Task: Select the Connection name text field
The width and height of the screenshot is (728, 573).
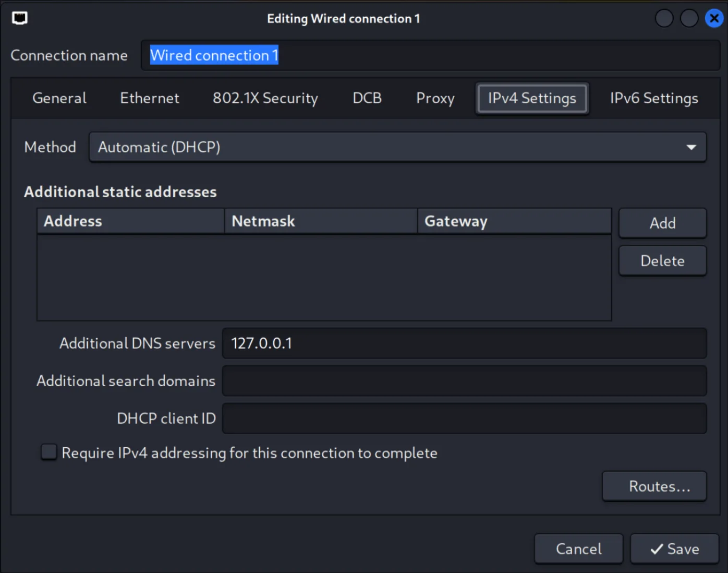Action: [x=430, y=55]
